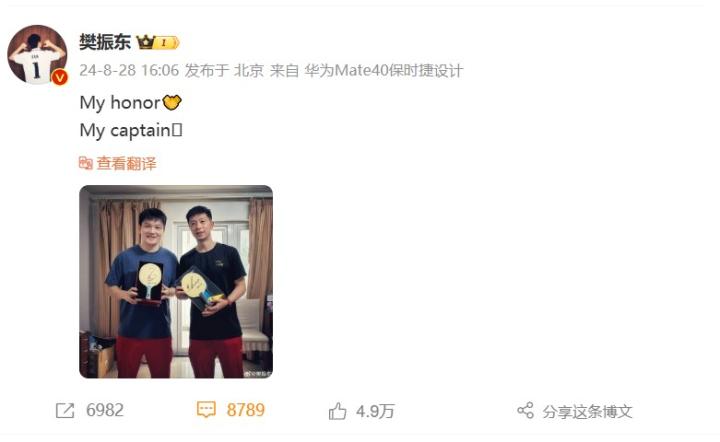Like the post with thumbs-up icon
The height and width of the screenshot is (442, 720).
click(338, 411)
